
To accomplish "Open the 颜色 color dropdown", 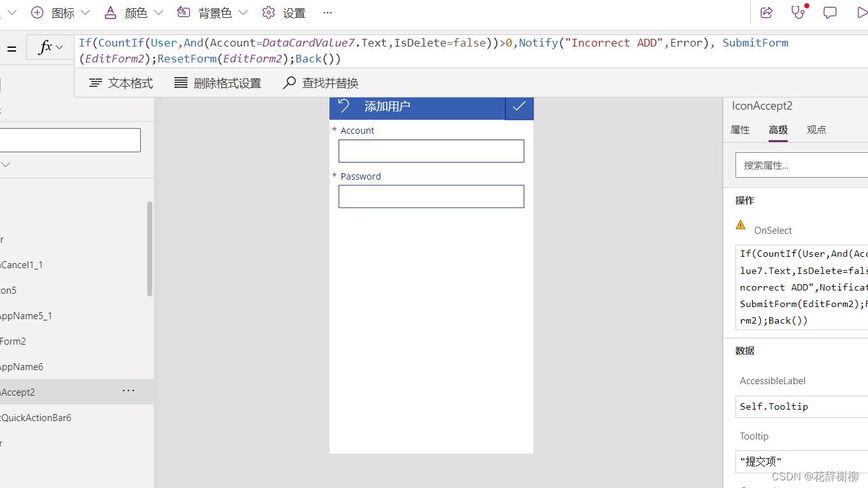I will click(x=134, y=13).
